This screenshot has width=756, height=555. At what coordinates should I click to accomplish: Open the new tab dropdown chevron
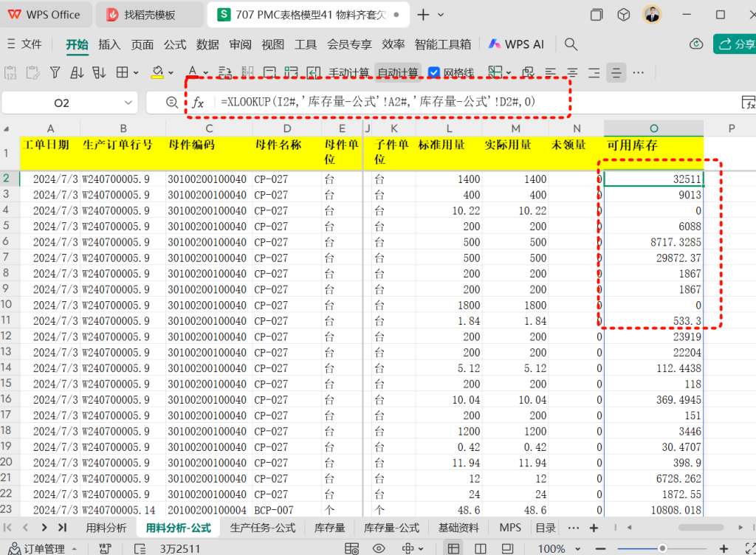coord(441,15)
